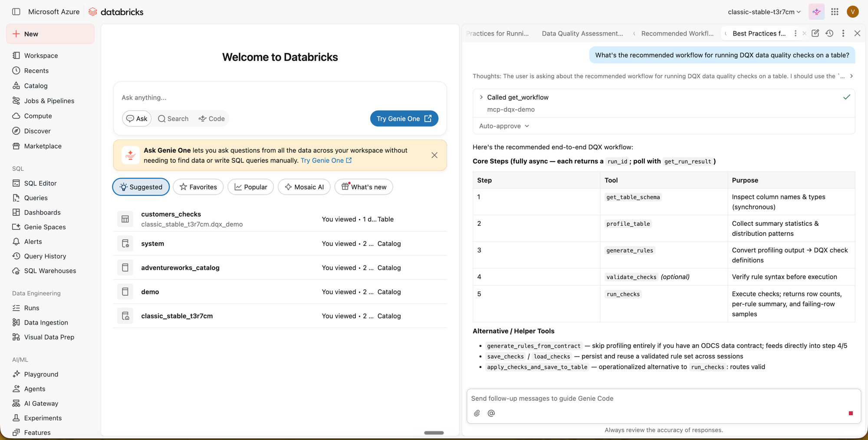Switch to the Data Quality Assessment chat tab
This screenshot has height=440, width=868.
pyautogui.click(x=582, y=33)
